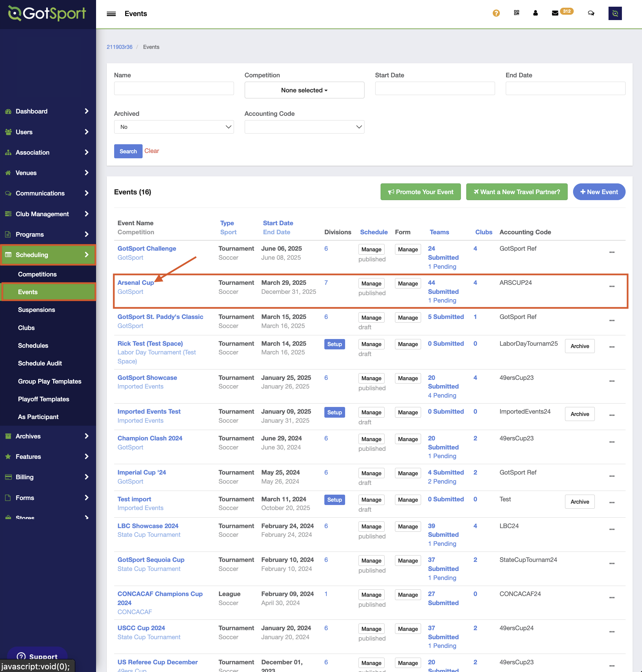Viewport: 642px width, 672px height.
Task: Collapse the Scheduling sidebar section
Action: click(48, 255)
